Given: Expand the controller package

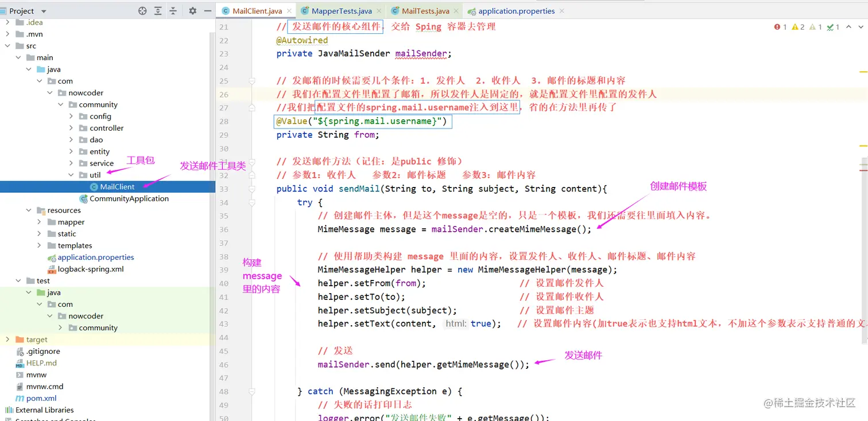Looking at the screenshot, I should 71,128.
